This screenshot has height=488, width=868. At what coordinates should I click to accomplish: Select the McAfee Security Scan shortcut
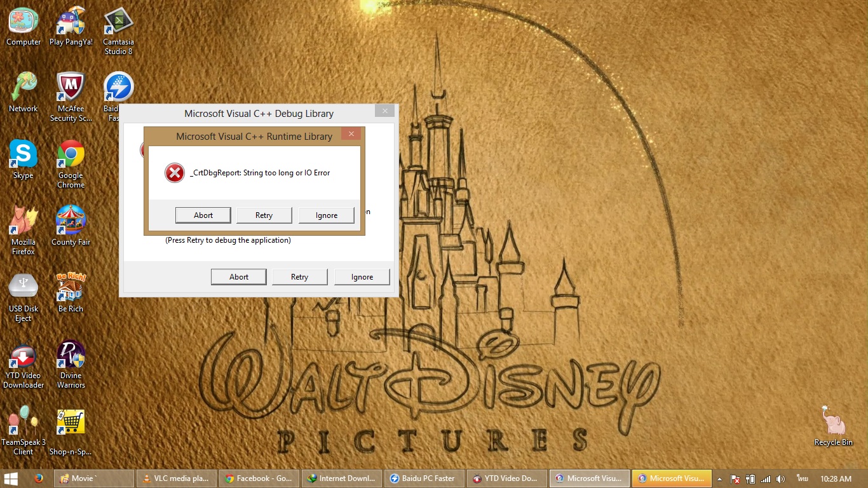pos(71,97)
